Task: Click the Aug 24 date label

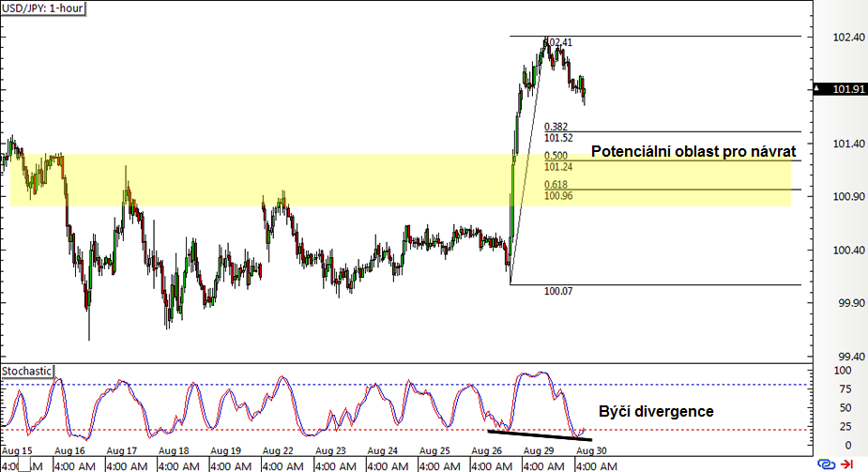Action: coord(383,451)
